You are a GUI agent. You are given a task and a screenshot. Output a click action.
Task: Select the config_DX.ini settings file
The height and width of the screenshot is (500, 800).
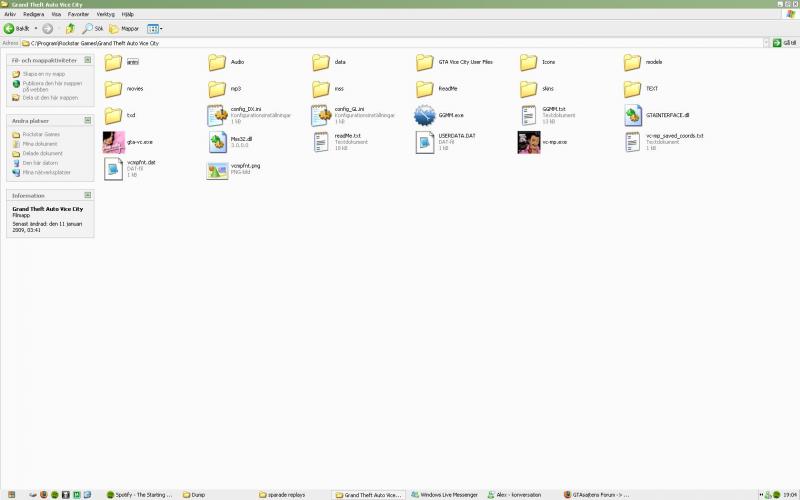click(x=217, y=115)
